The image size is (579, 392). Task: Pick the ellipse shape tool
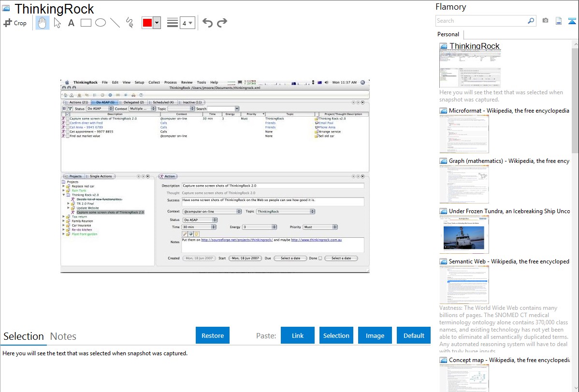[101, 23]
